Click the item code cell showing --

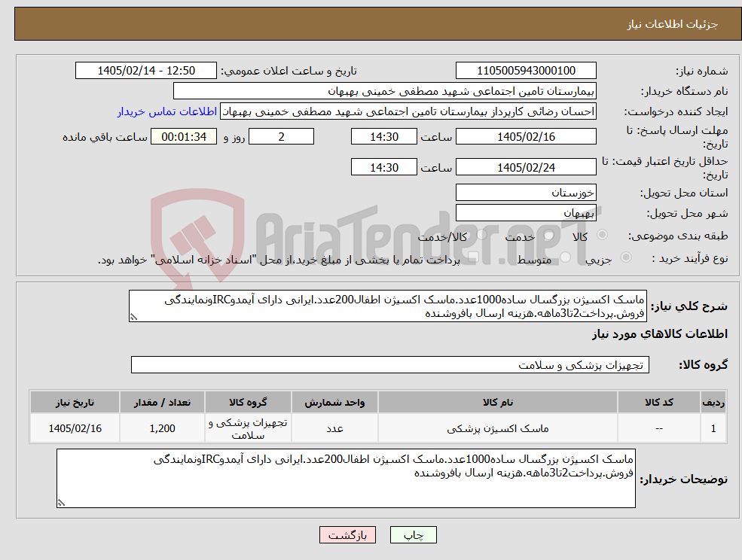point(658,428)
